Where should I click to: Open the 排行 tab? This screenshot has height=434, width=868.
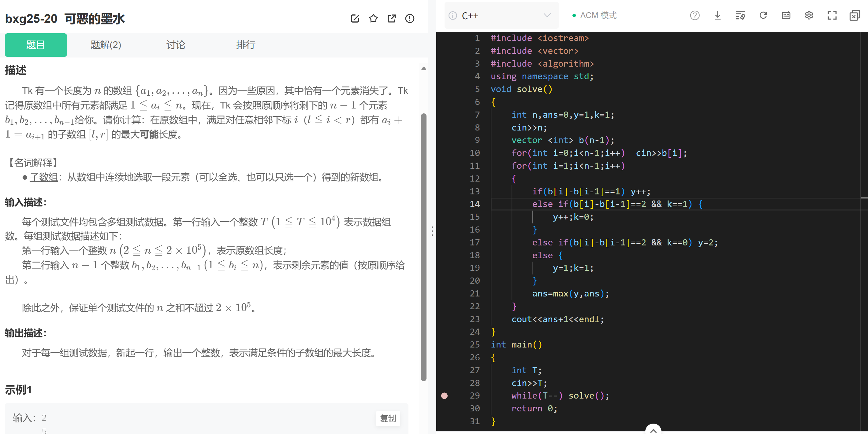point(246,45)
